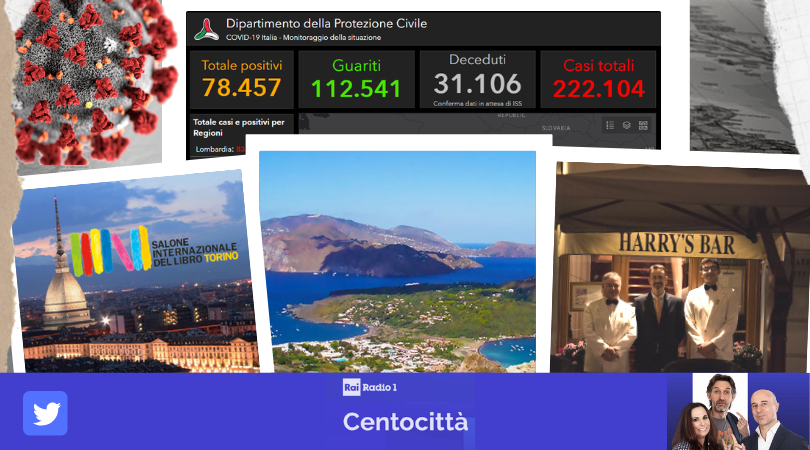This screenshot has height=450, width=810.
Task: Open the island coastline landscape photo
Action: (x=397, y=261)
